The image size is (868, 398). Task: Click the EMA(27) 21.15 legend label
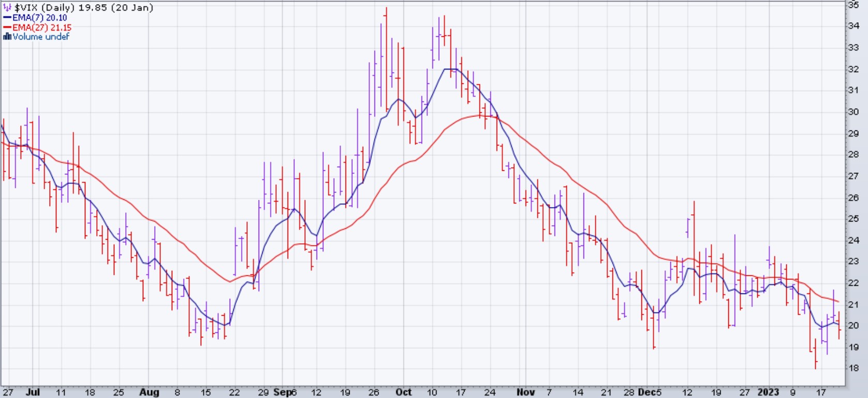click(42, 27)
